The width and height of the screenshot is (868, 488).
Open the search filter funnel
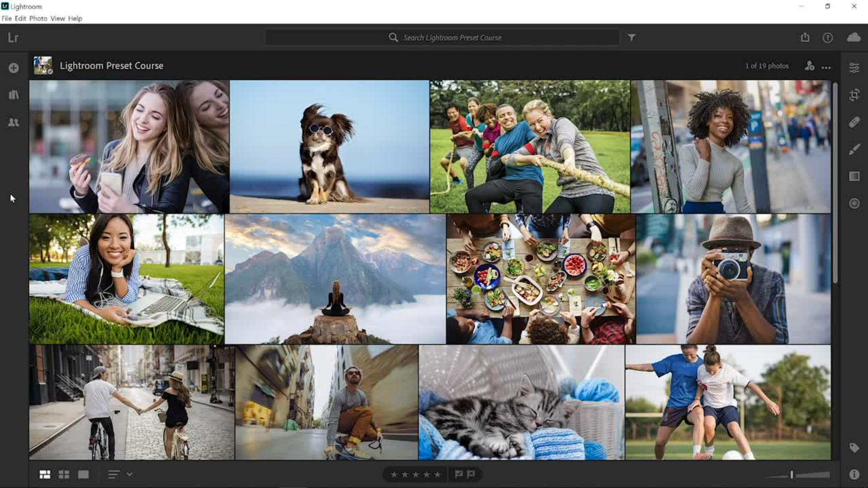632,38
